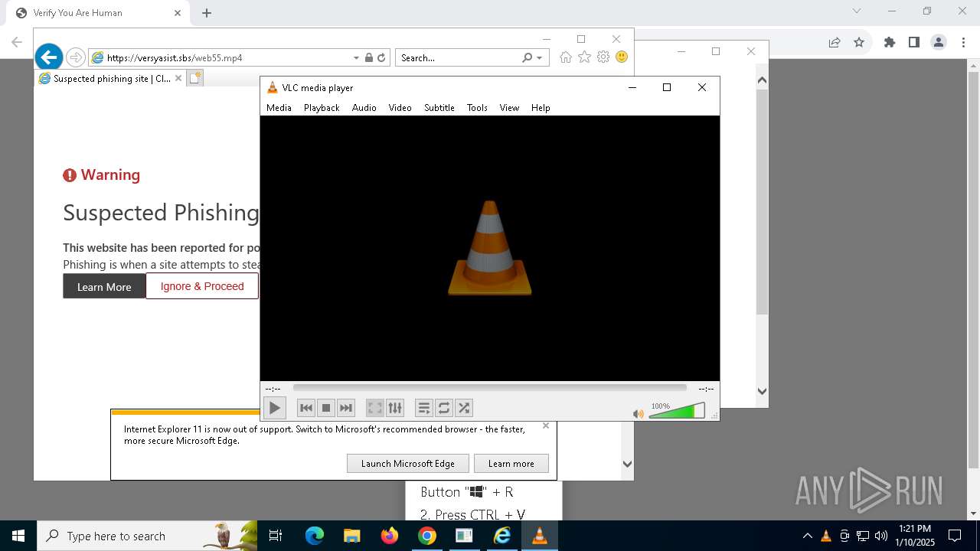Show VLC extended settings
980x551 pixels.
(394, 408)
